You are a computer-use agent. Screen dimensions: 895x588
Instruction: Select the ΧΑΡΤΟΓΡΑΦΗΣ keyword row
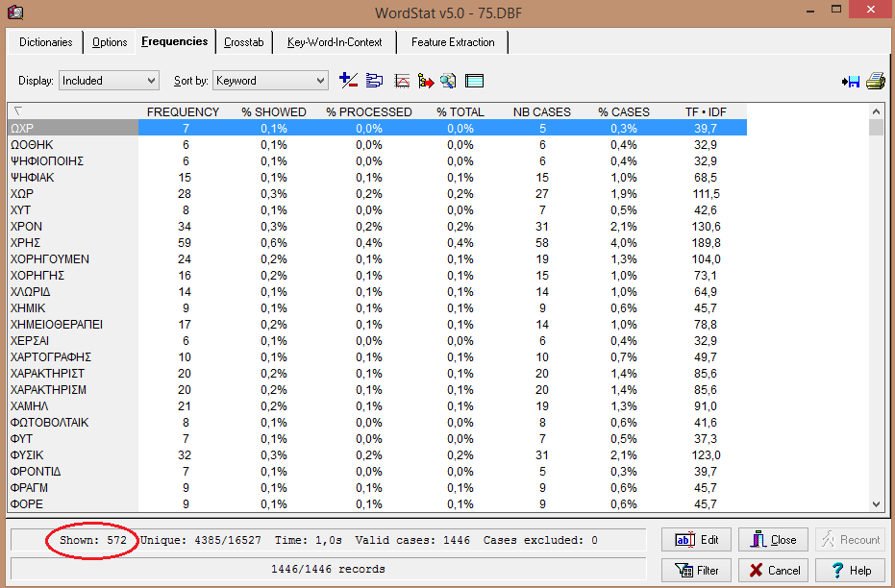(x=377, y=357)
